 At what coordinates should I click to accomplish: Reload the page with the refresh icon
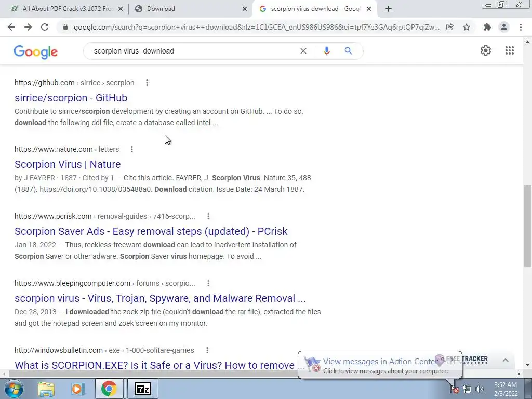[45, 27]
